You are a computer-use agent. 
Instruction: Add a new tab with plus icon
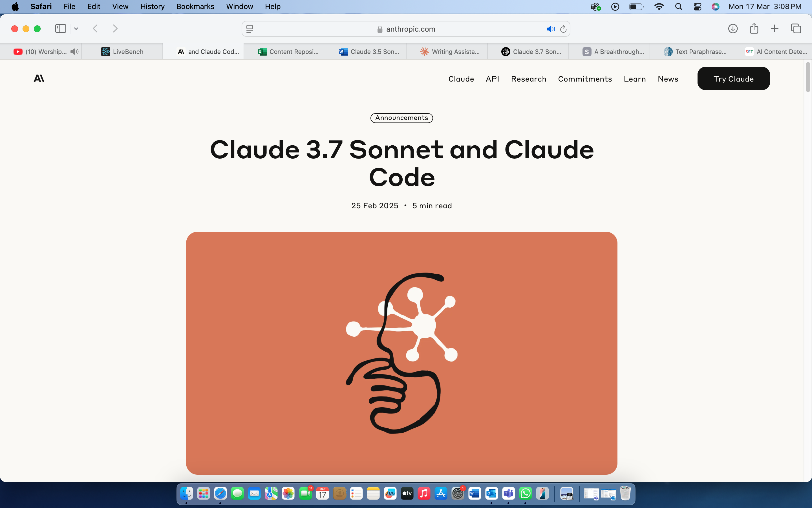[775, 29]
